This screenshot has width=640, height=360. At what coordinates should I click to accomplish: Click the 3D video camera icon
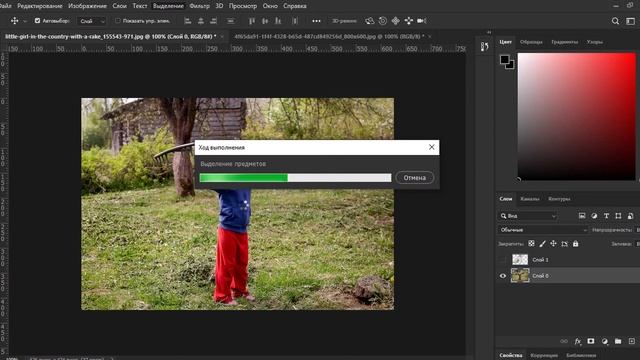click(422, 21)
